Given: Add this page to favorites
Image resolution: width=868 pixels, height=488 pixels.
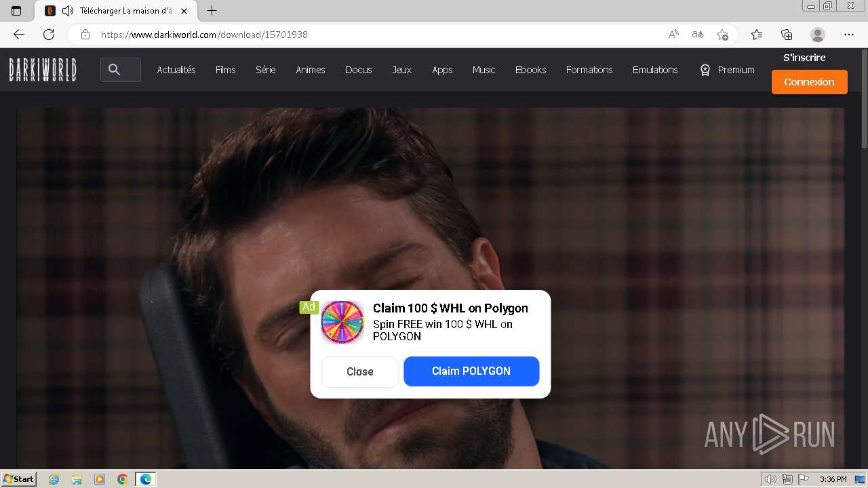Looking at the screenshot, I should click(722, 35).
